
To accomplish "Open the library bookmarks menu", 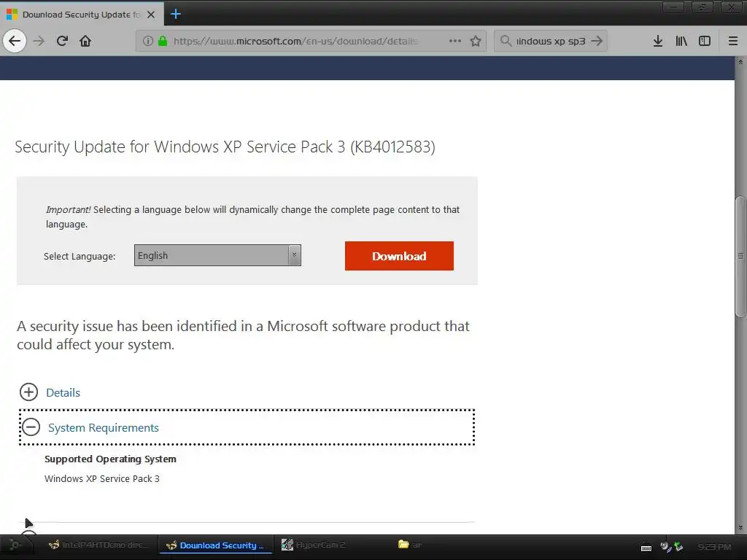I will (x=681, y=41).
